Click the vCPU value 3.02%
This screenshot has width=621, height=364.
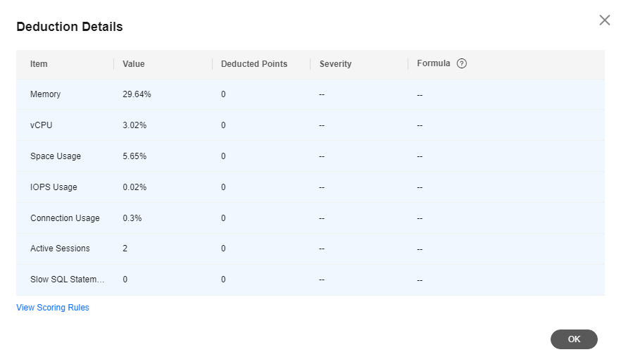[x=134, y=125]
